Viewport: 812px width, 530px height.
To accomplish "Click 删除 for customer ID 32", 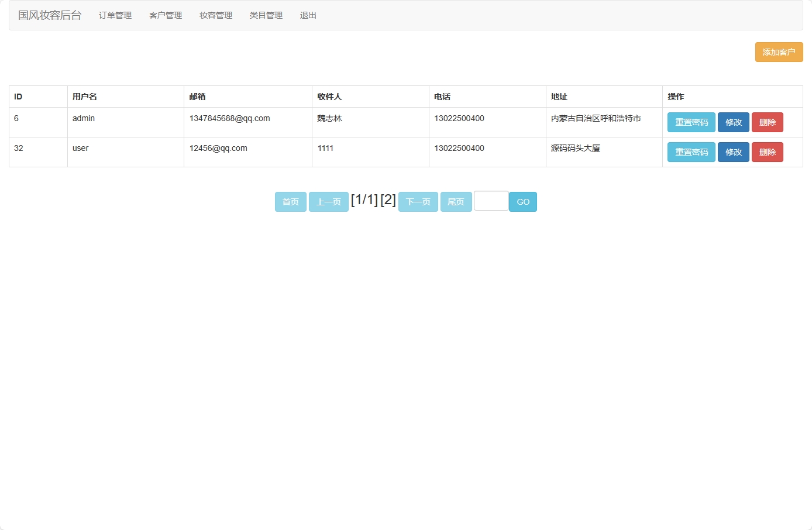I will [767, 152].
